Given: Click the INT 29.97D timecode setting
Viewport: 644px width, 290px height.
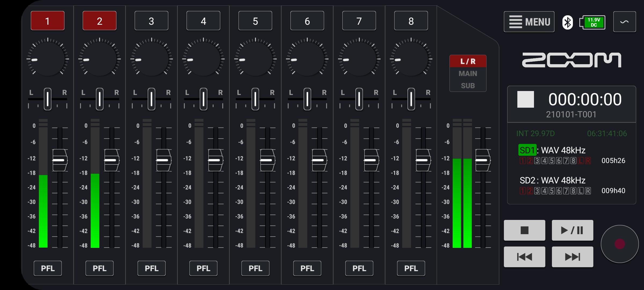Looking at the screenshot, I should click(x=535, y=133).
